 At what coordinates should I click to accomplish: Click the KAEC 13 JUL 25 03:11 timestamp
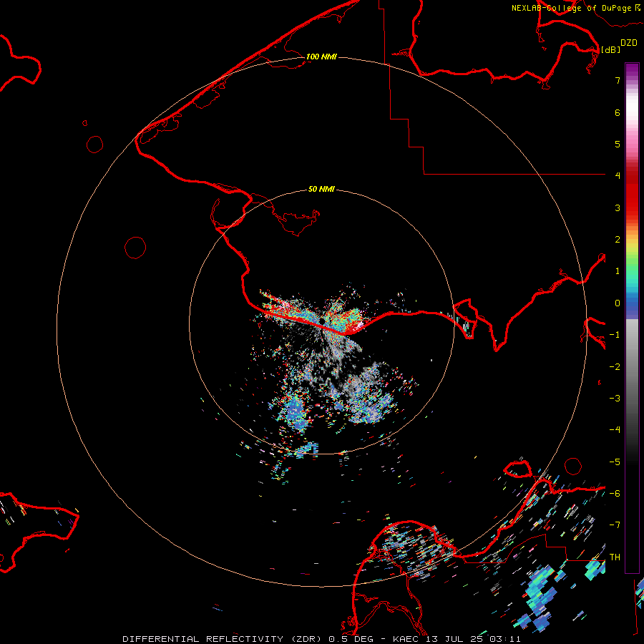pyautogui.click(x=457, y=639)
